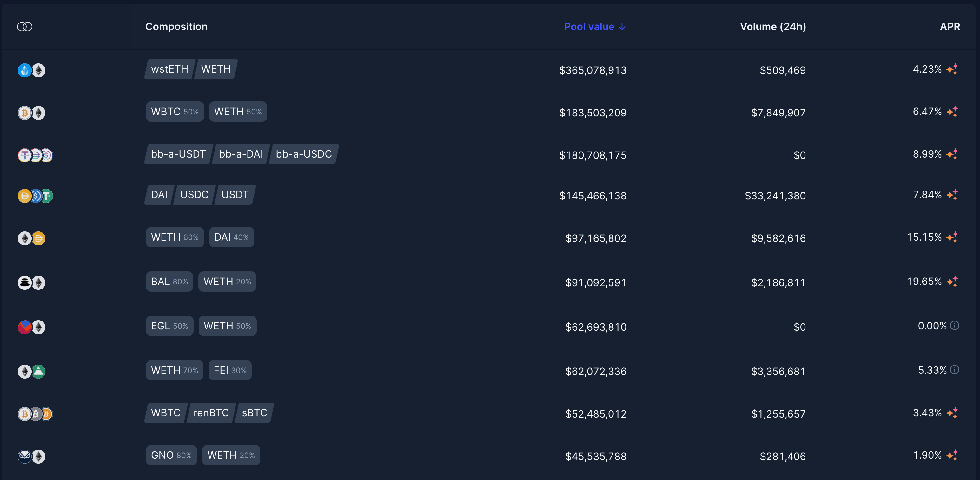Click the Composition column header
This screenshot has width=980, height=480.
(x=176, y=27)
